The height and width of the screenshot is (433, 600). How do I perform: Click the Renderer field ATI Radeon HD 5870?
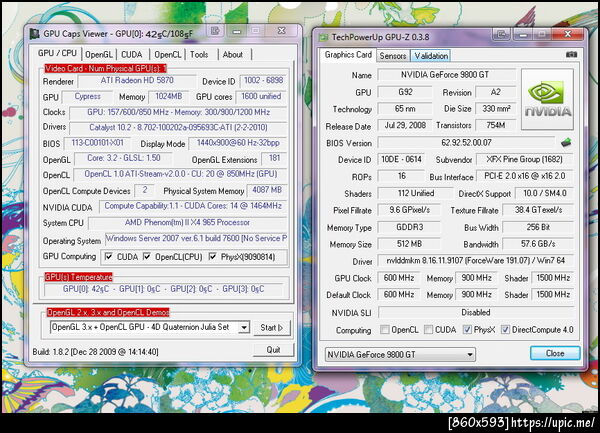pos(137,81)
